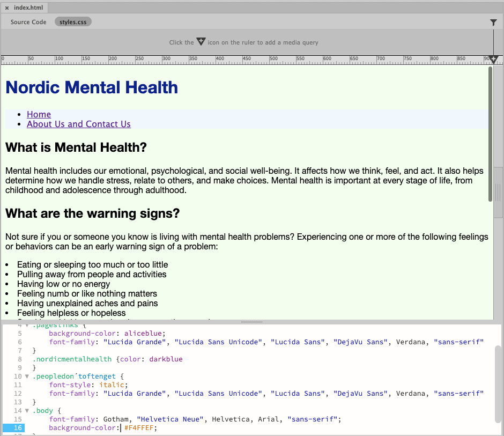This screenshot has width=504, height=436.
Task: Click the Nordic Mental Health heading
Action: pyautogui.click(x=92, y=87)
